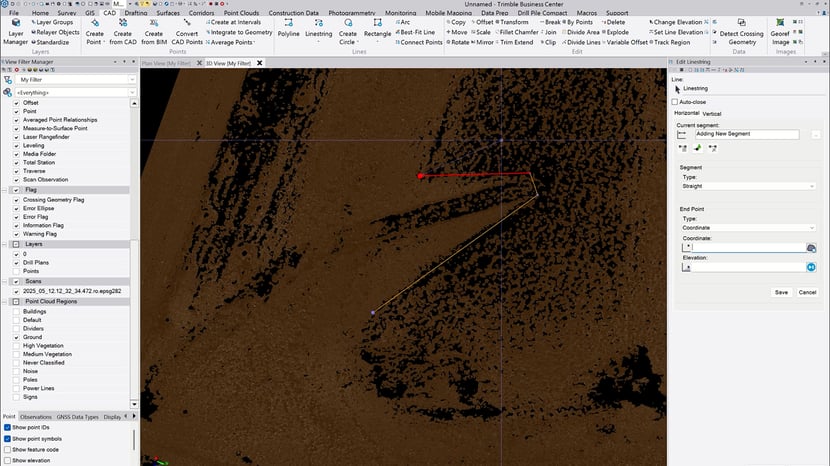This screenshot has width=830, height=466.
Task: Select the Explode command
Action: pos(616,32)
